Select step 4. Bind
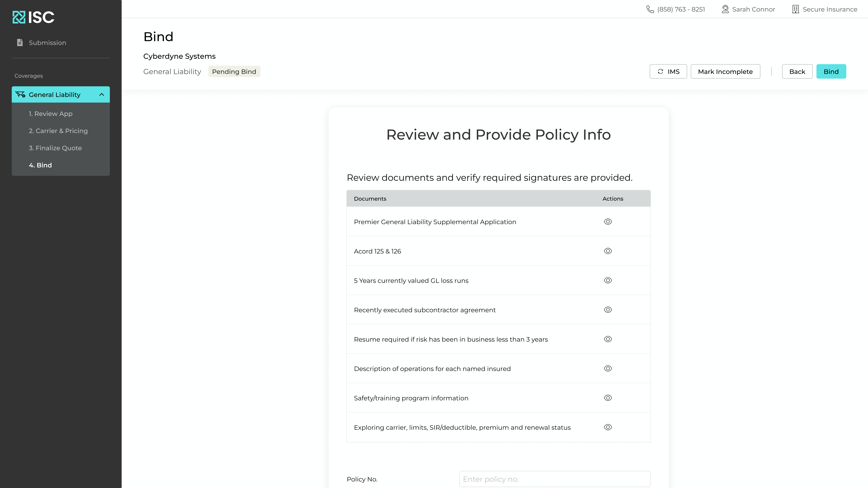The width and height of the screenshot is (868, 488). tap(40, 165)
